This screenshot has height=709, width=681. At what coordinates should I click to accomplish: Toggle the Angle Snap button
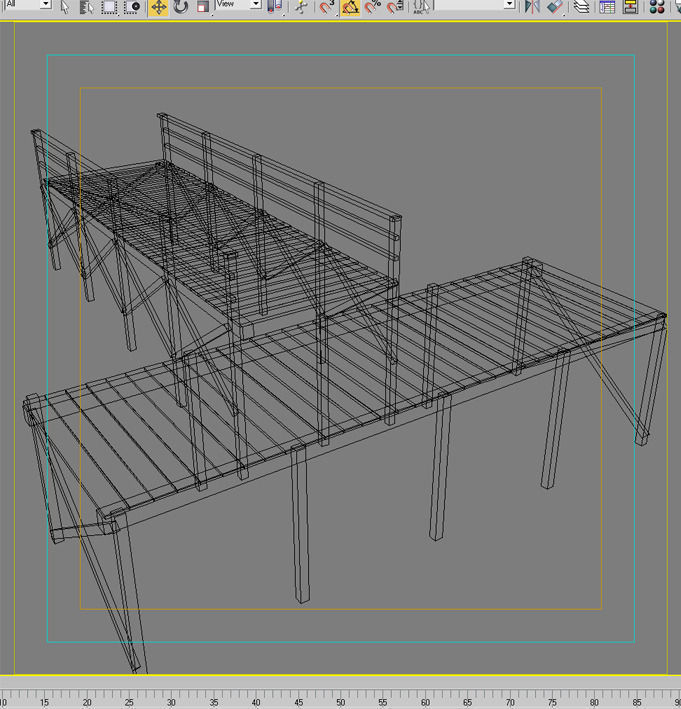click(350, 7)
